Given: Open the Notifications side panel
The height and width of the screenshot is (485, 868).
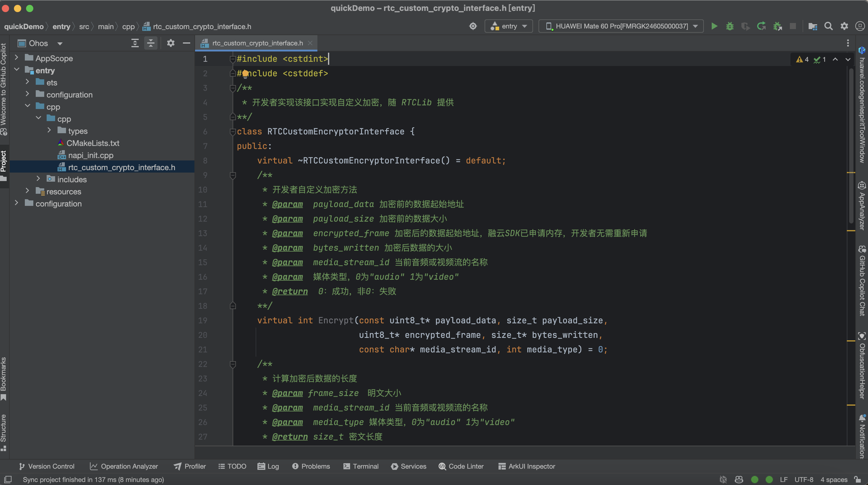Looking at the screenshot, I should pyautogui.click(x=862, y=436).
